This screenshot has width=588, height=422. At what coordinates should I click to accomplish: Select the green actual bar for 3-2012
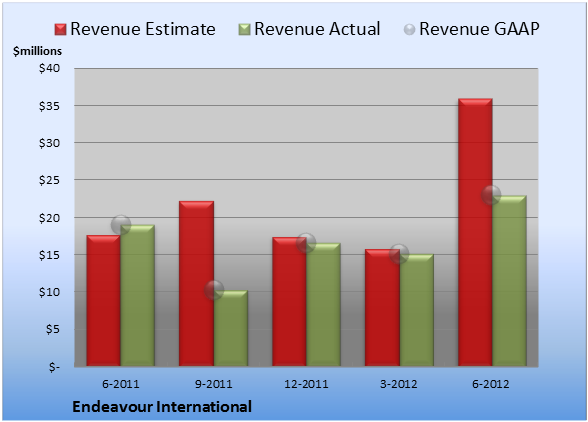coord(416,310)
